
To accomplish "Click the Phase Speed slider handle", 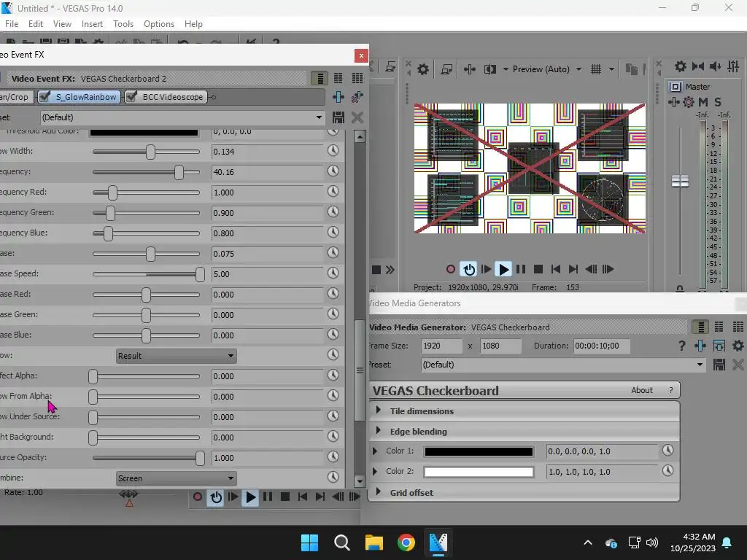I will click(200, 274).
